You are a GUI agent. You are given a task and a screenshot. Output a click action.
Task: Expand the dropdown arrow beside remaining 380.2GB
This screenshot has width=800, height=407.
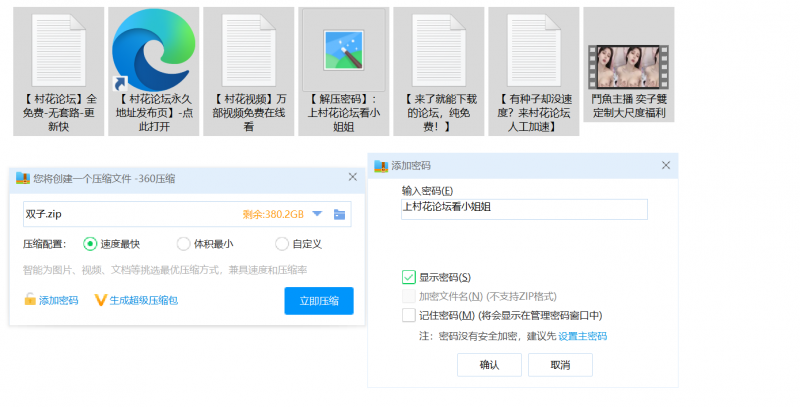[317, 214]
